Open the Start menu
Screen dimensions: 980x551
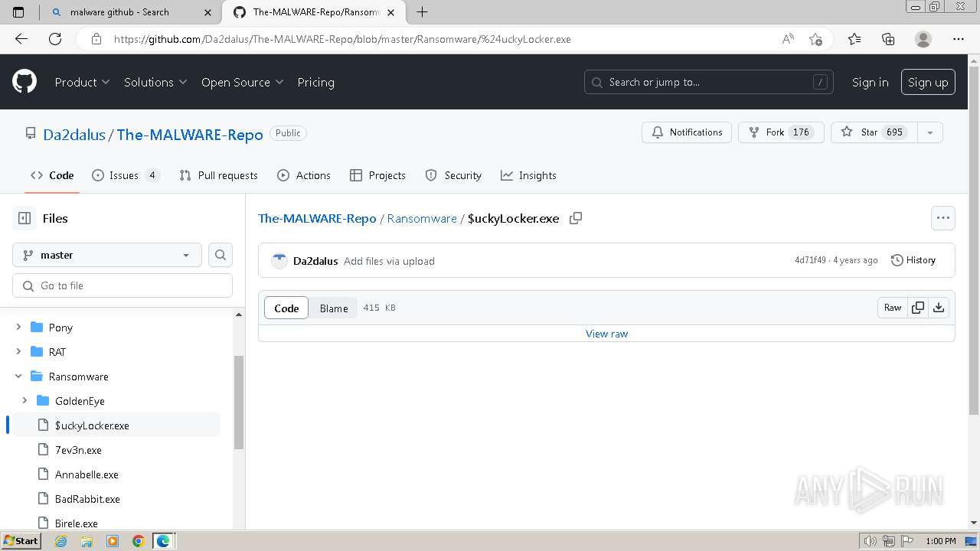point(21,541)
